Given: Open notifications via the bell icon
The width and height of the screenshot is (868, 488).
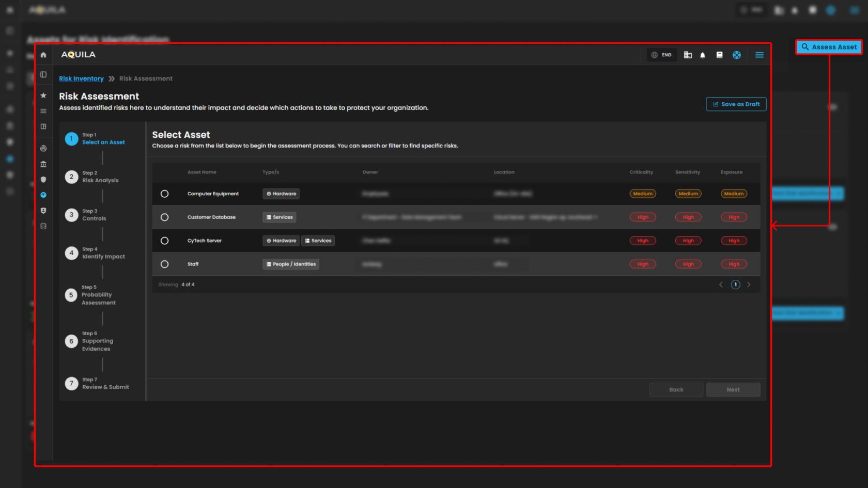Looking at the screenshot, I should pyautogui.click(x=703, y=55).
